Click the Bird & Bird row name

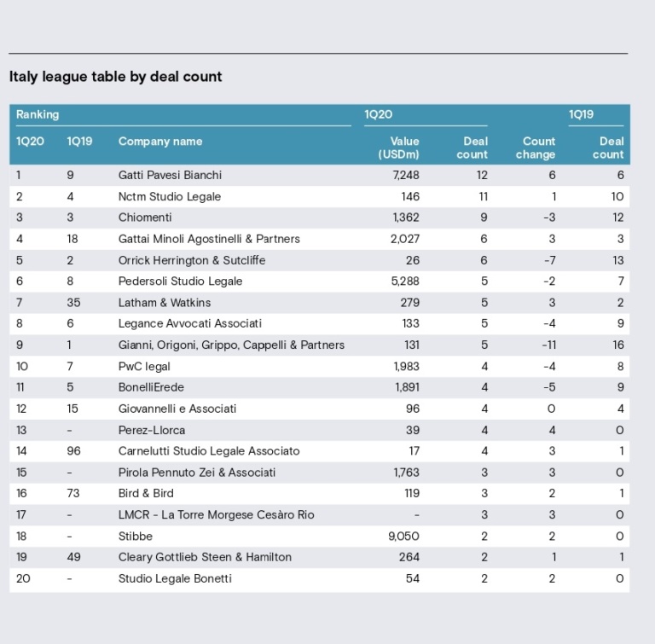[145, 494]
